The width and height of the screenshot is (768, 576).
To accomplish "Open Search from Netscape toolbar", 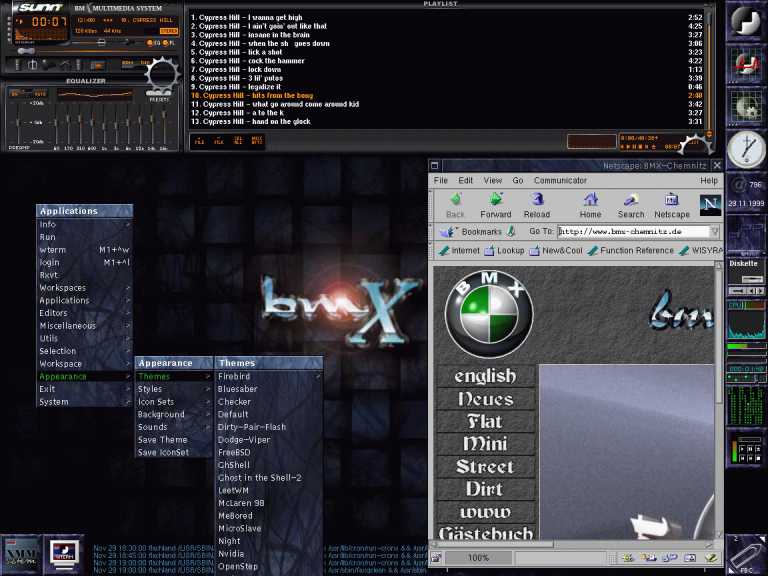I will (631, 205).
